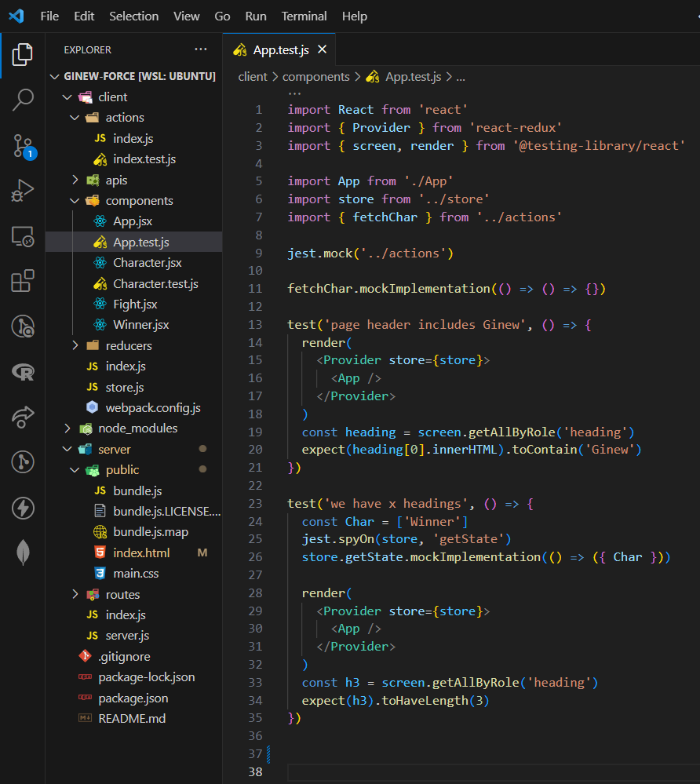The image size is (700, 784).
Task: Click the VS Code logo icon
Action: tap(16, 16)
